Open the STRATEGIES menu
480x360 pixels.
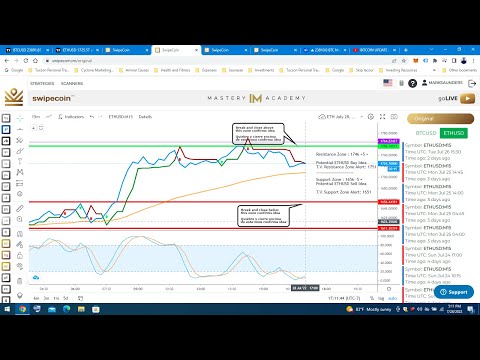click(x=42, y=83)
